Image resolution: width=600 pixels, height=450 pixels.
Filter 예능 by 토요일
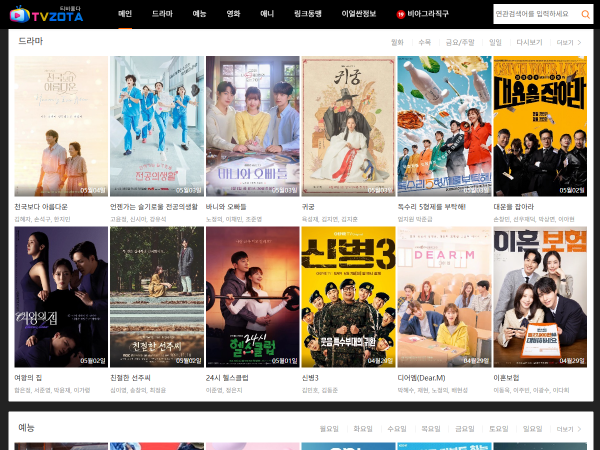[x=499, y=429]
